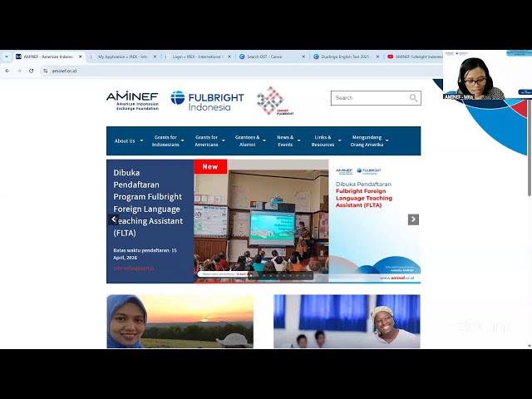Click the browser back arrow

[7, 71]
